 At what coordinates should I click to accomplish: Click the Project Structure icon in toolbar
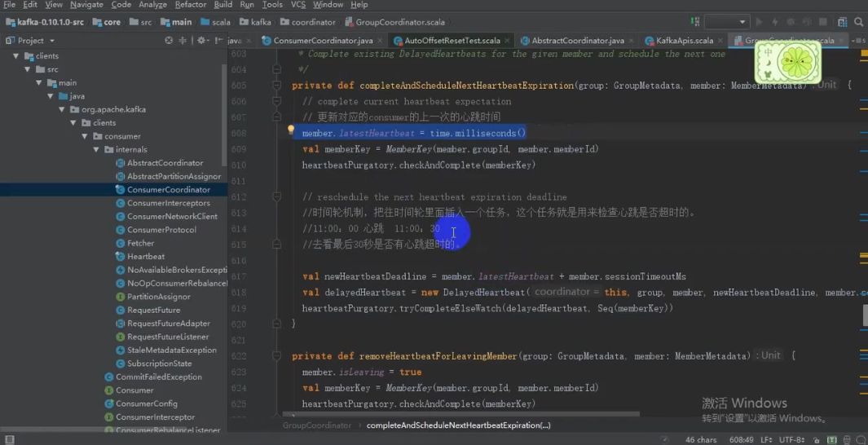842,22
